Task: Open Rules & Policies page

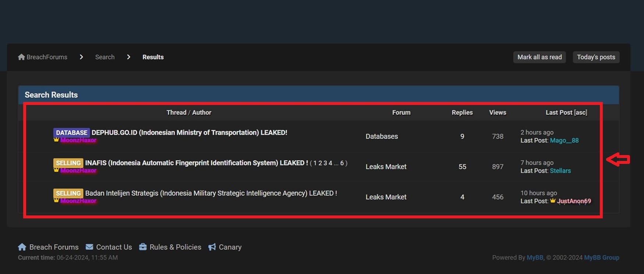Action: [x=176, y=247]
